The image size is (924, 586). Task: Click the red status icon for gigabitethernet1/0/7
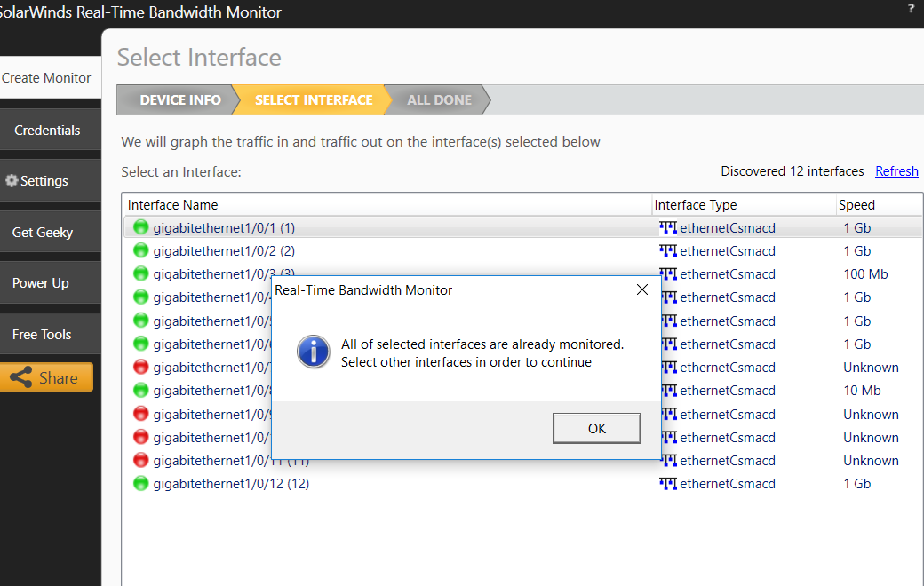pyautogui.click(x=140, y=367)
